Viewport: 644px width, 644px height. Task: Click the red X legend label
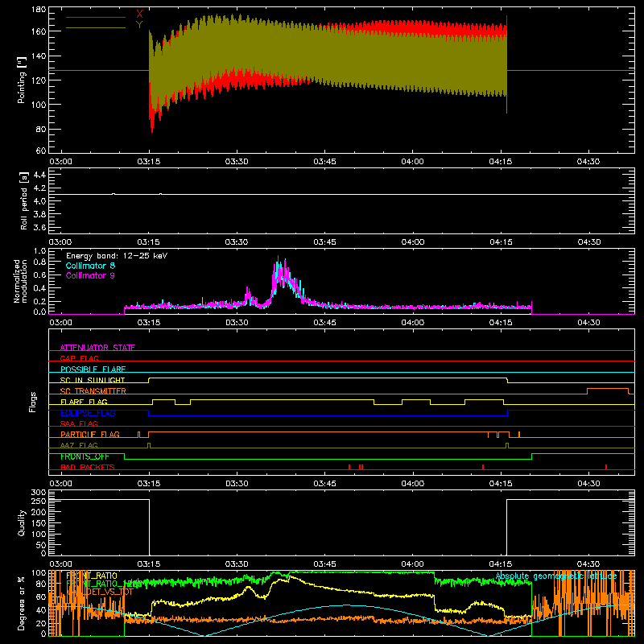(139, 14)
